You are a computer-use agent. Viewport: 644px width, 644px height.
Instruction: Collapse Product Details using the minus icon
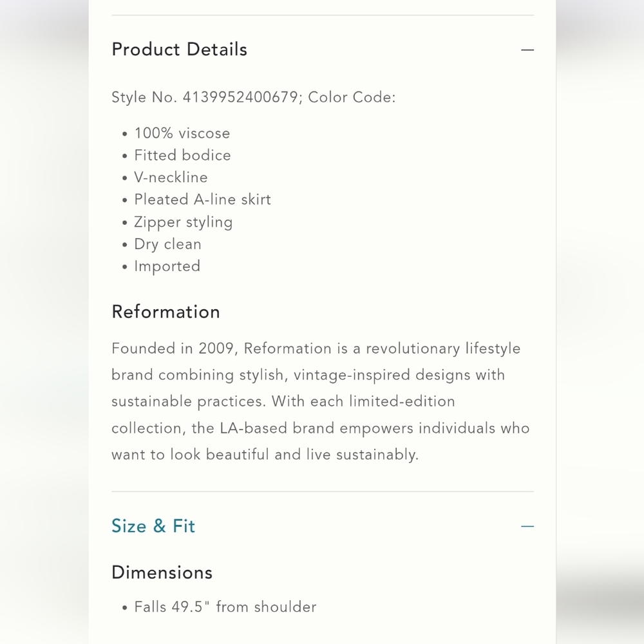coord(527,50)
